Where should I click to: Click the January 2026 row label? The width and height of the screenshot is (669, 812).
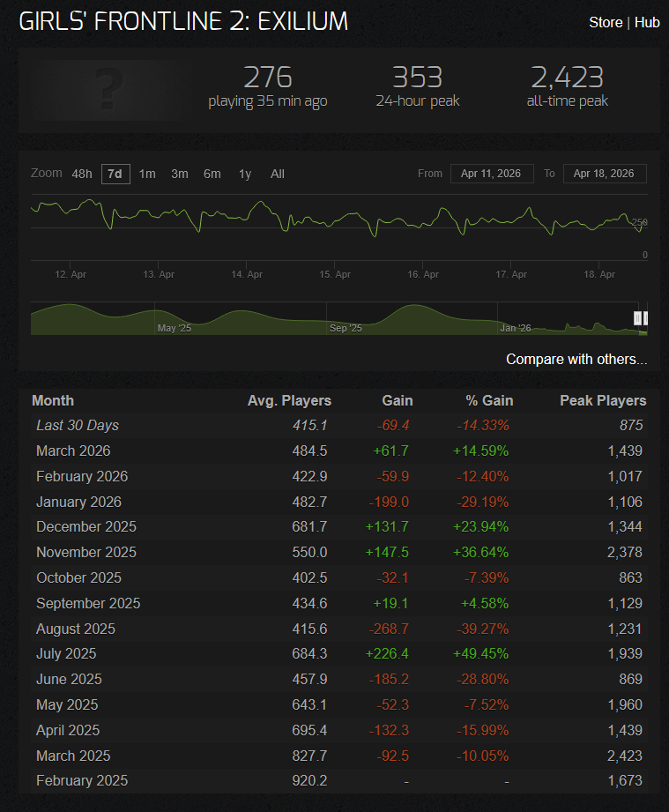click(78, 502)
